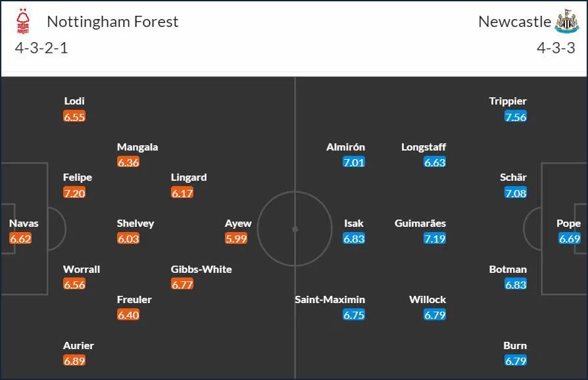Click Aurier's 6.89 rating badge
The width and height of the screenshot is (588, 380).
pos(74,361)
